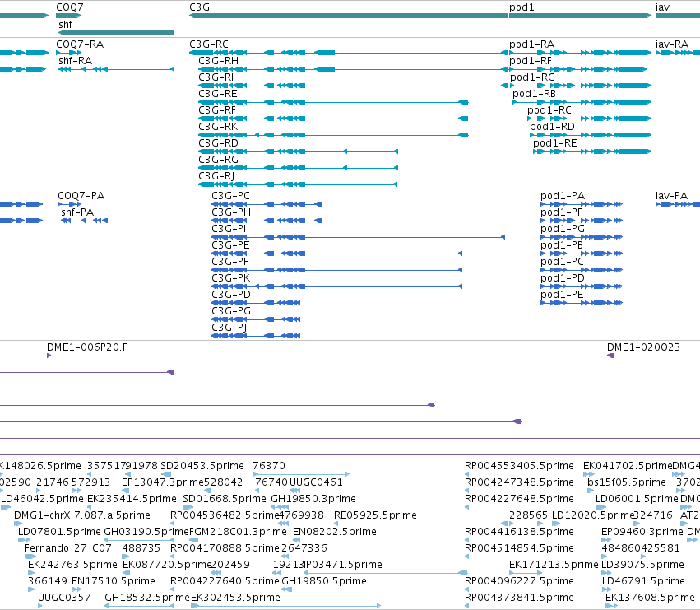The height and width of the screenshot is (610, 700).
Task: Select the DME1-020023 feature label
Action: click(643, 347)
